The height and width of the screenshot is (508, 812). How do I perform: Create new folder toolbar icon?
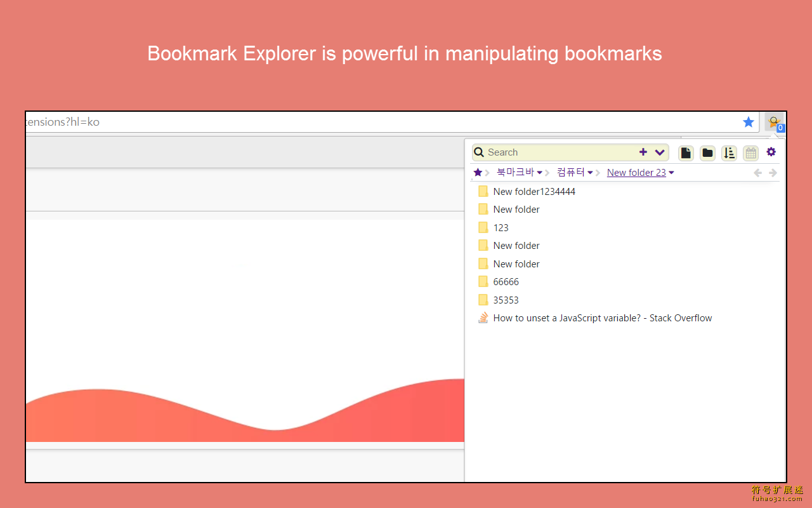tap(707, 153)
